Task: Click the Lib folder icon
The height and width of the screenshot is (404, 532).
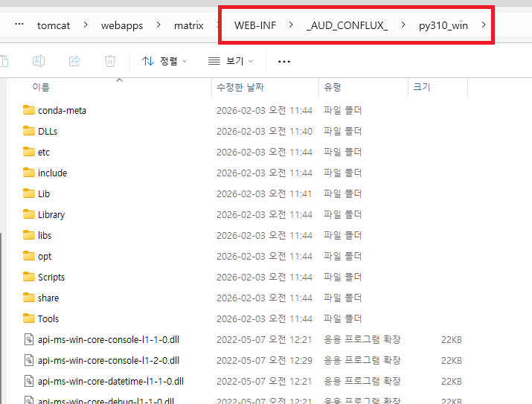Action: click(29, 193)
